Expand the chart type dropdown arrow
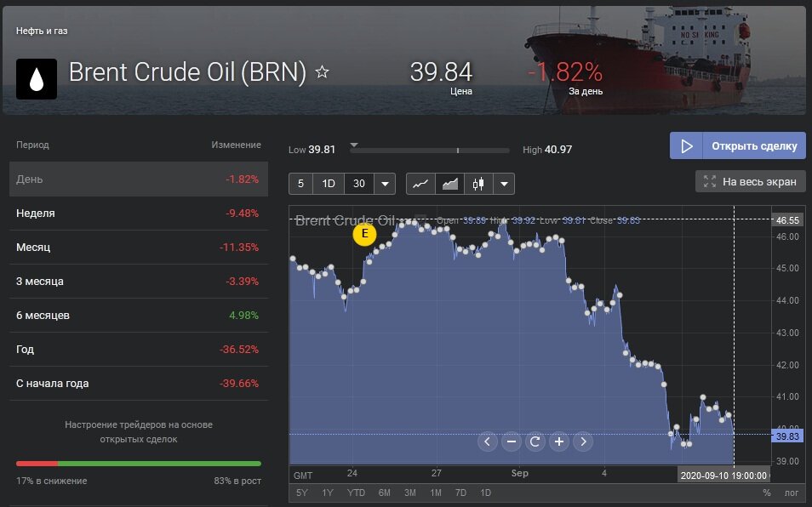Screen dimensions: 812x507 pos(504,184)
